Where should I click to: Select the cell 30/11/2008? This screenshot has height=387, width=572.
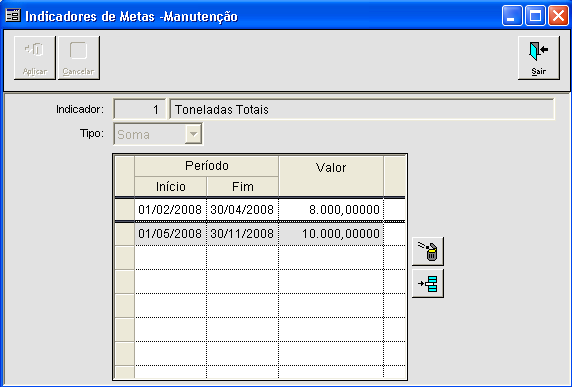click(242, 234)
